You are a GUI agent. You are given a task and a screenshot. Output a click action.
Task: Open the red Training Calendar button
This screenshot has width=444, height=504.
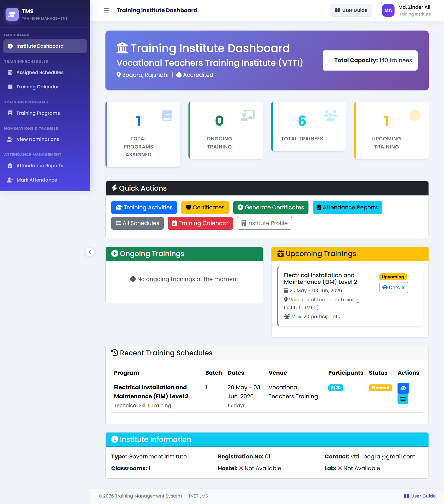[200, 223]
